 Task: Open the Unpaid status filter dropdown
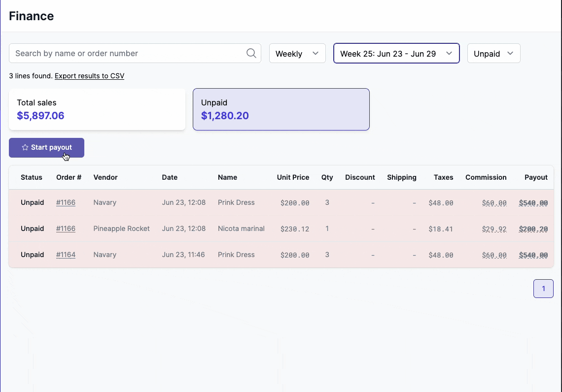click(x=493, y=53)
